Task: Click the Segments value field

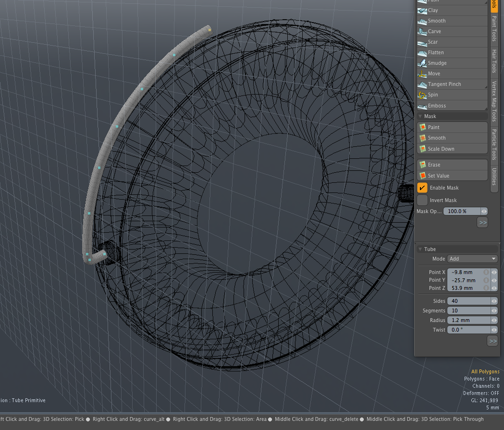Action: click(469, 311)
